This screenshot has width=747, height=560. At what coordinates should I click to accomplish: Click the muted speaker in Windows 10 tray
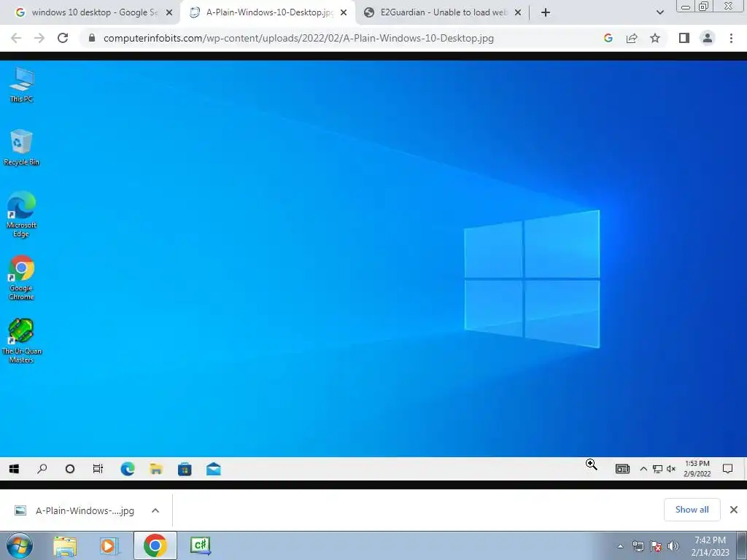point(671,469)
